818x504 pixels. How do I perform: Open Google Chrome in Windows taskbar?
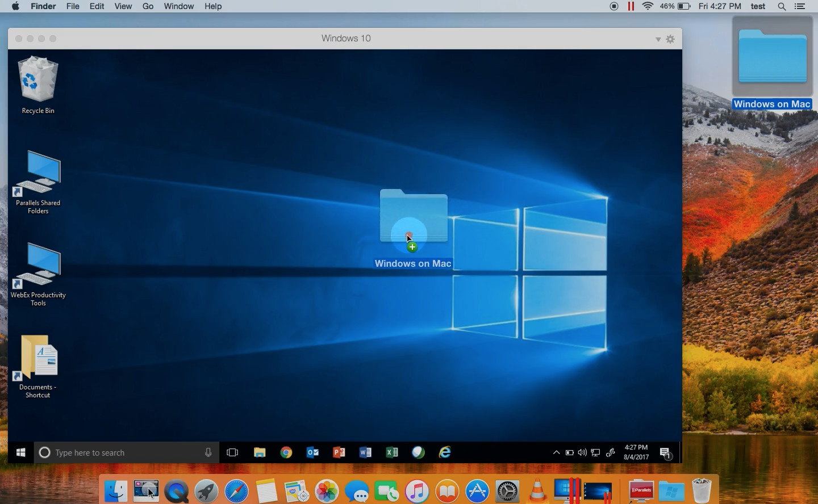click(286, 452)
